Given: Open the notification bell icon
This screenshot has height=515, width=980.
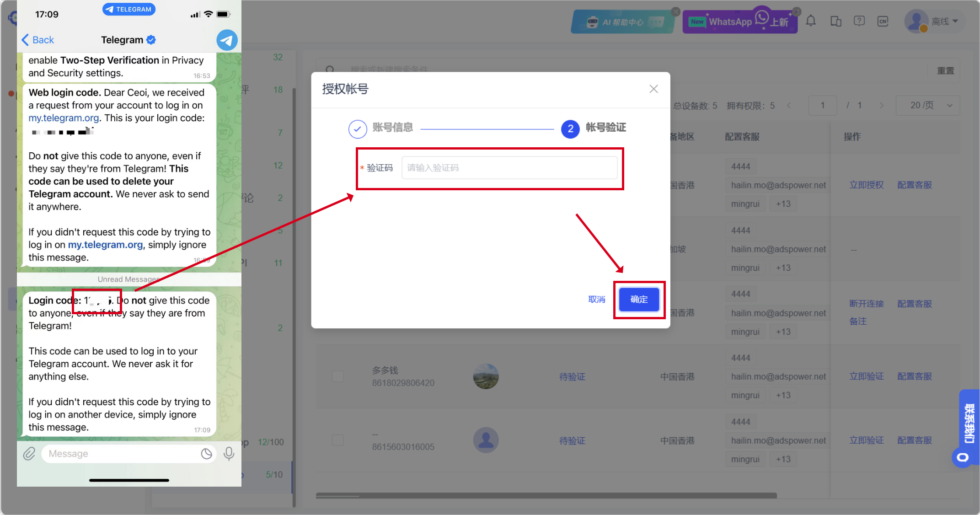Looking at the screenshot, I should (811, 21).
